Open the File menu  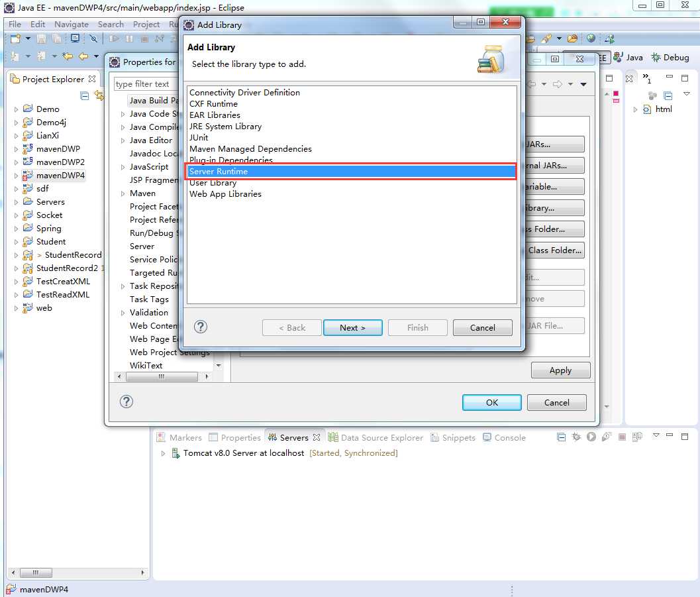[x=15, y=24]
